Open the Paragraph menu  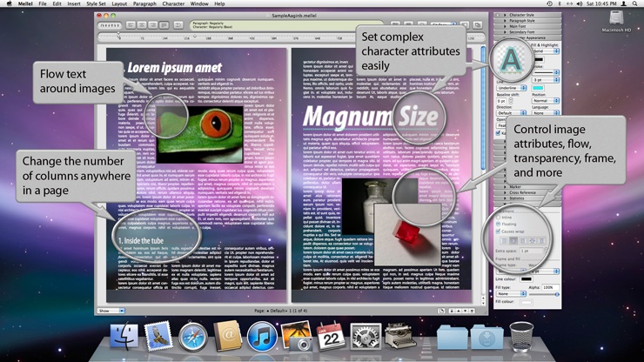(x=144, y=4)
